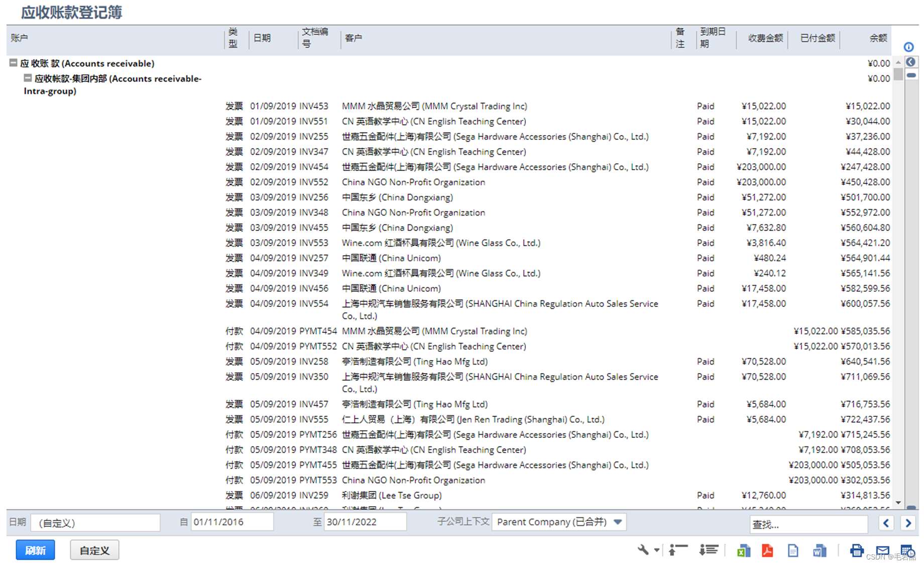Image resolution: width=924 pixels, height=565 pixels.
Task: Click the 刷新 refresh button
Action: pos(35,550)
